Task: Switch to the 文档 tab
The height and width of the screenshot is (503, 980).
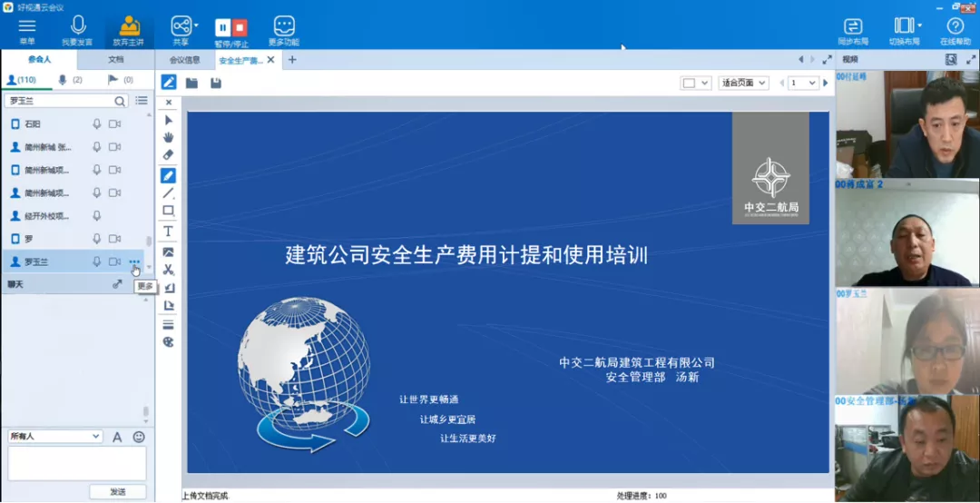Action: tap(116, 60)
